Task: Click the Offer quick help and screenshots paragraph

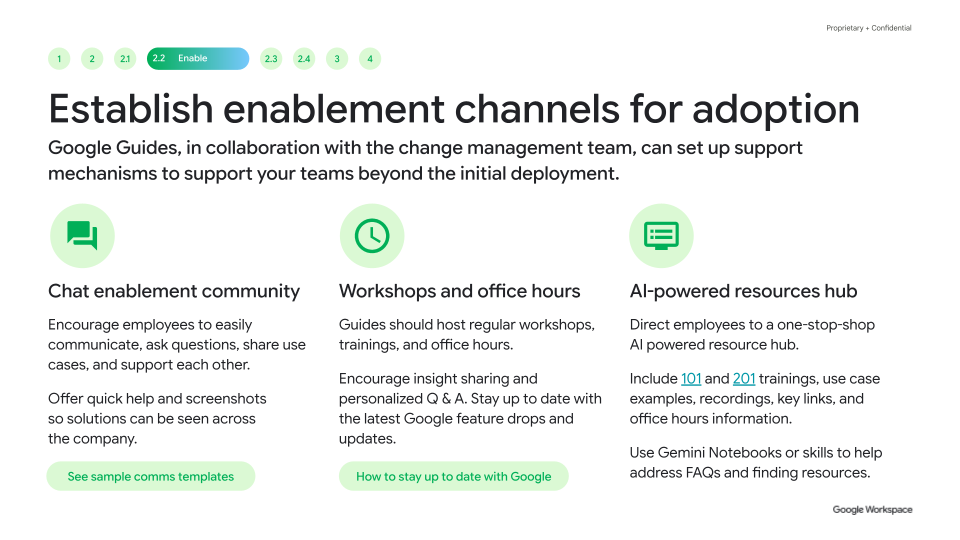Action: [157, 419]
